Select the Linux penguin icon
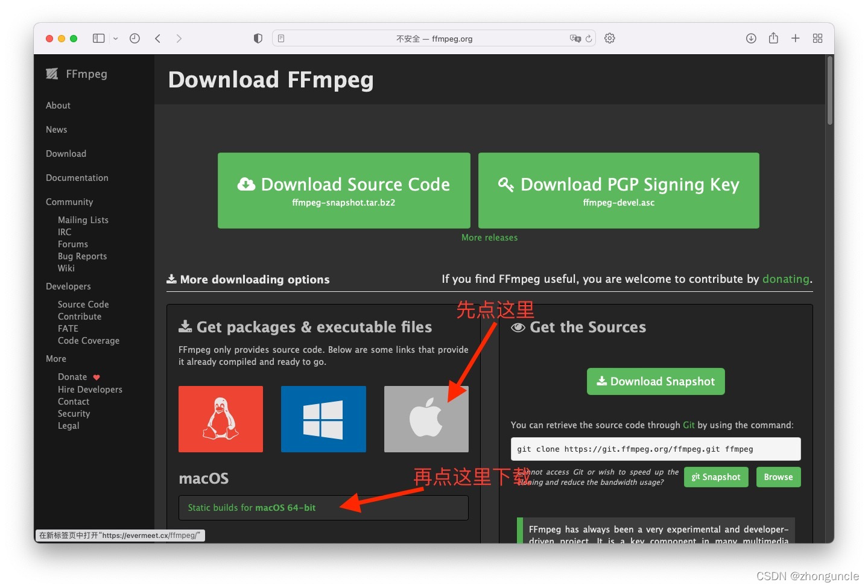This screenshot has height=588, width=868. (221, 419)
